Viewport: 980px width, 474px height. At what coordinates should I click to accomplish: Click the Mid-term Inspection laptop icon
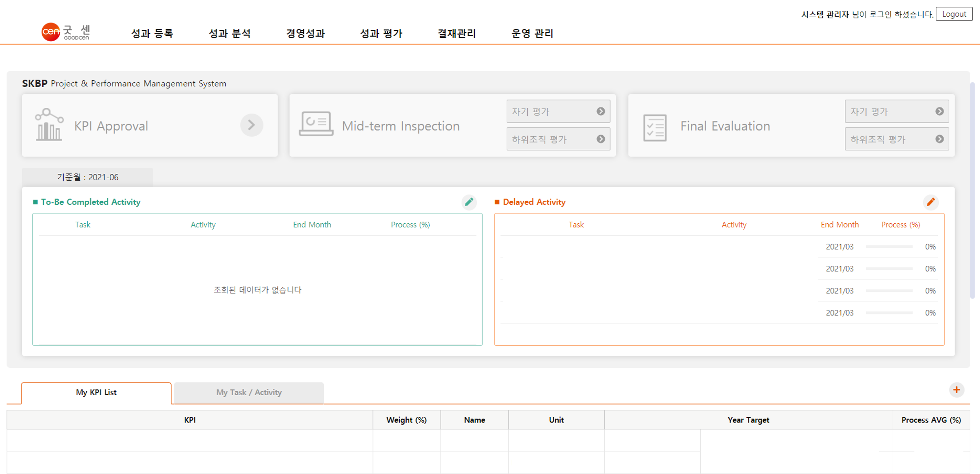(x=316, y=124)
